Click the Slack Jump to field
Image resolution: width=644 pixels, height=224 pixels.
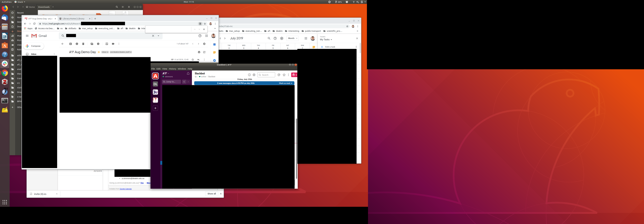click(x=171, y=82)
